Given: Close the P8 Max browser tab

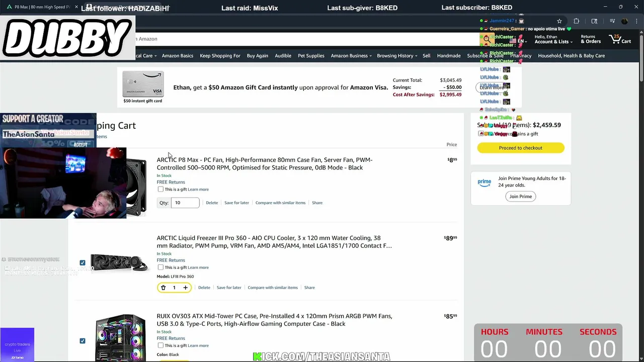Looking at the screenshot, I should pyautogui.click(x=76, y=7).
